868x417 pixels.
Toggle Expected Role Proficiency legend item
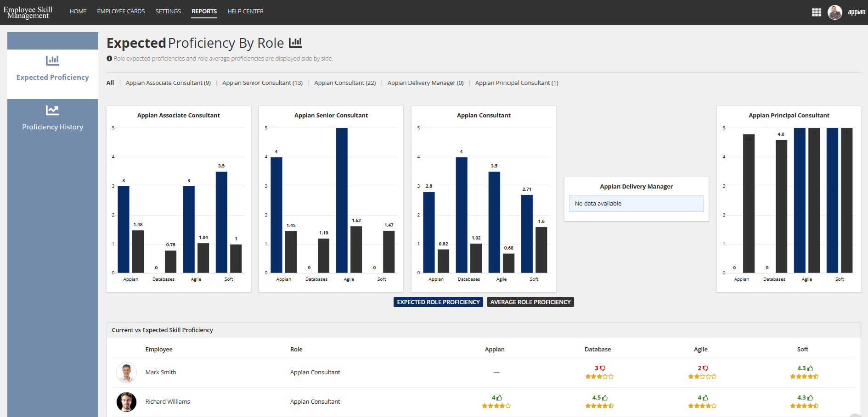438,302
